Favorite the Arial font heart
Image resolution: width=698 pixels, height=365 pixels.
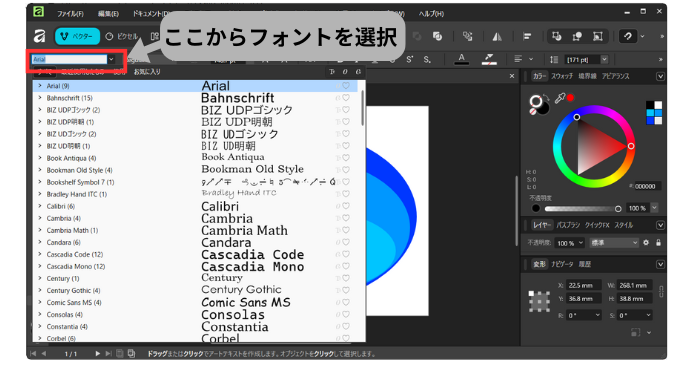click(346, 85)
